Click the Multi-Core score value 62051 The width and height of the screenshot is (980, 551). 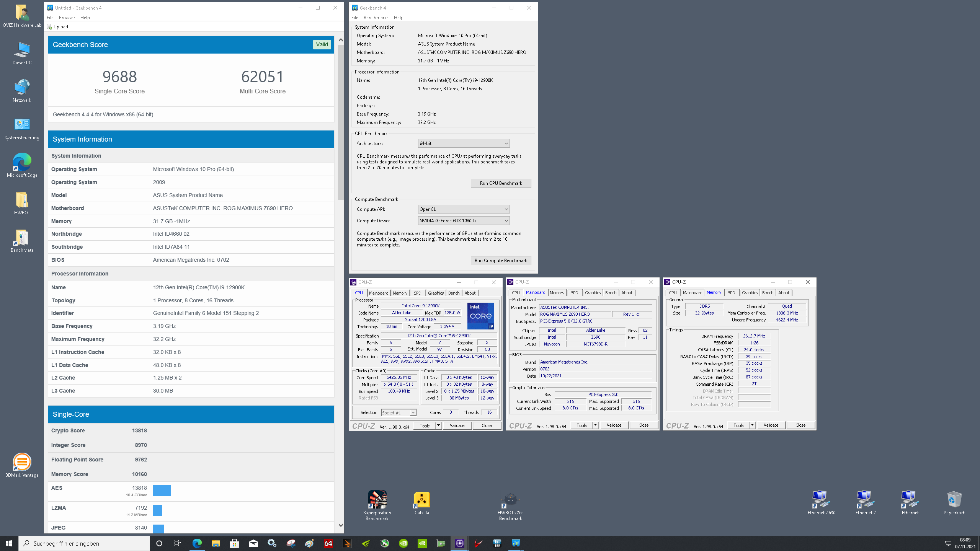[x=262, y=77]
